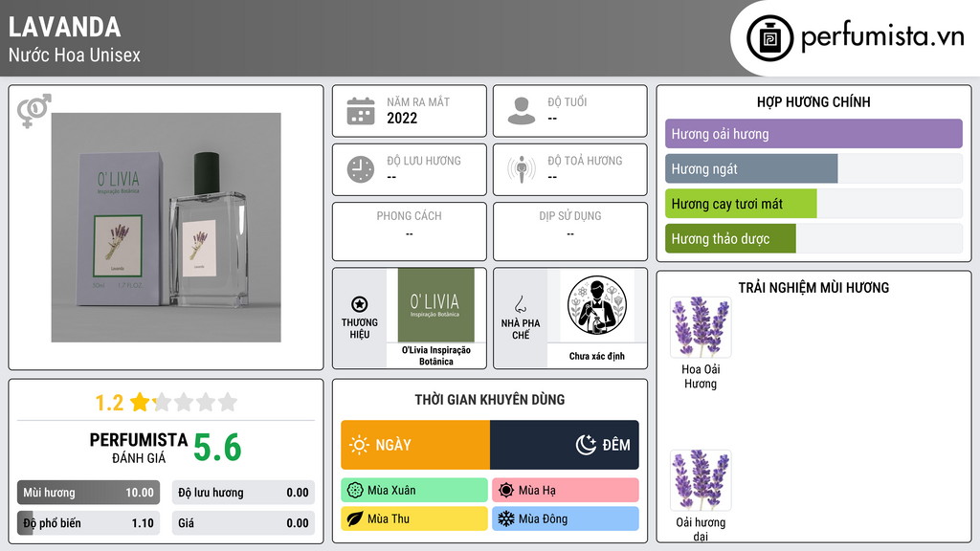Select the Mùa Xuân season tag
Image resolution: width=980 pixels, height=551 pixels.
pos(414,491)
